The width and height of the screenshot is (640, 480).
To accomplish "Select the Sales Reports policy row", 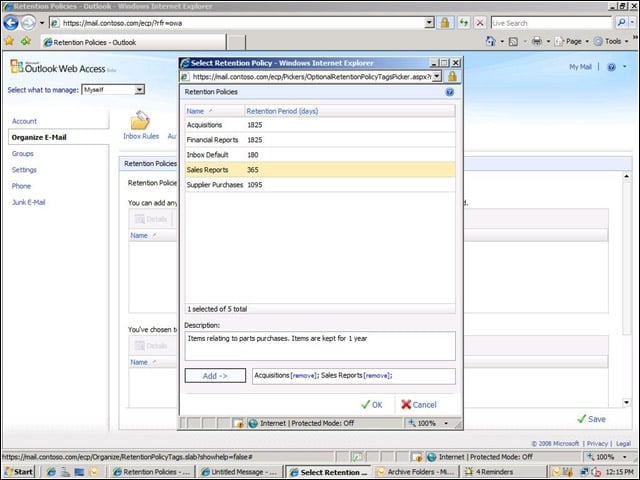I will click(x=320, y=170).
